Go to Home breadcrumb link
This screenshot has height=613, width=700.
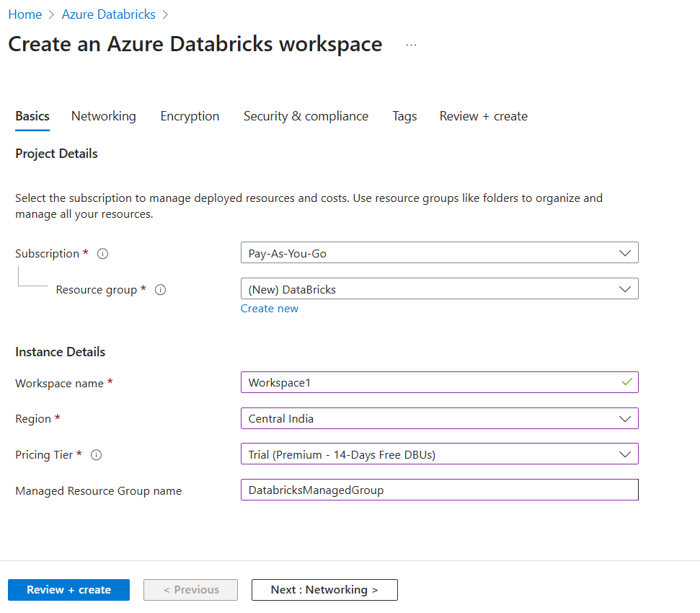25,14
